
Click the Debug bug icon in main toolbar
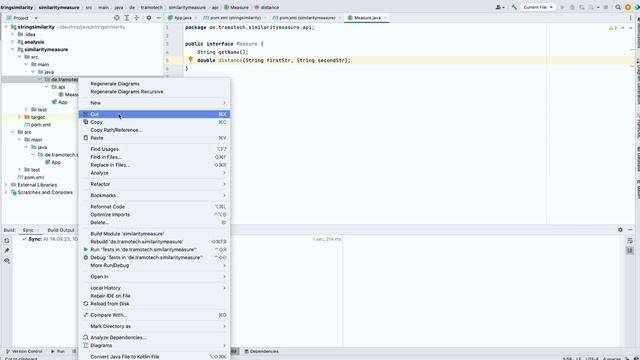point(572,7)
